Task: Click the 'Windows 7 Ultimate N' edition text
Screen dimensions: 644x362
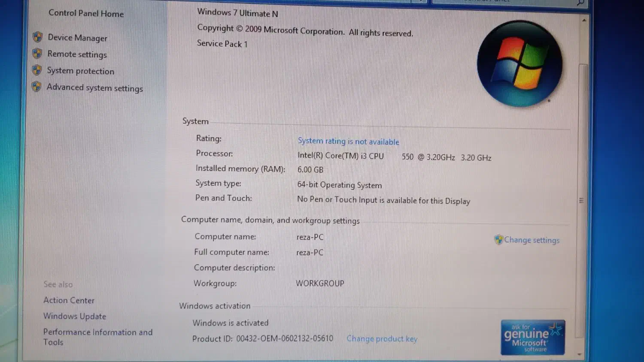Action: [x=237, y=13]
